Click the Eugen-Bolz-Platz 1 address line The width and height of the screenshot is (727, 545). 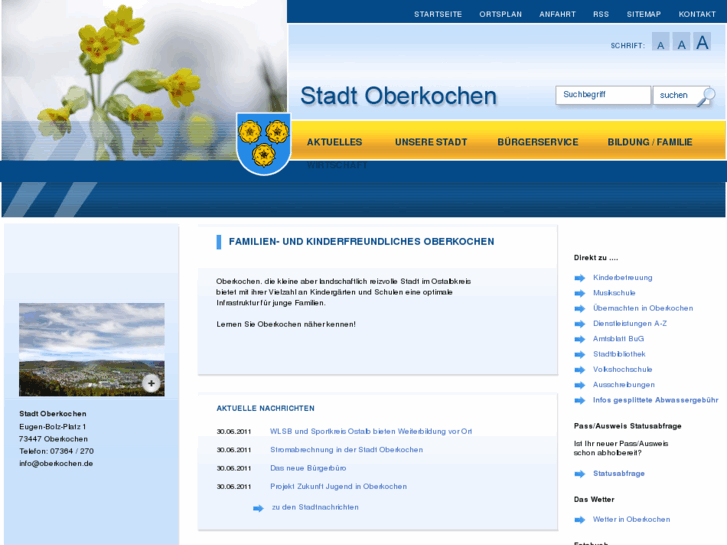point(52,426)
